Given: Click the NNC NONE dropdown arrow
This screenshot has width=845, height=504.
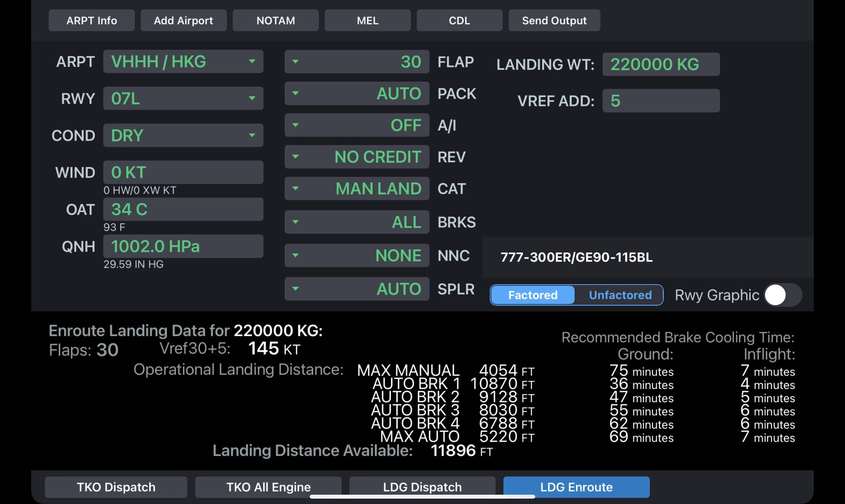Looking at the screenshot, I should tap(295, 255).
